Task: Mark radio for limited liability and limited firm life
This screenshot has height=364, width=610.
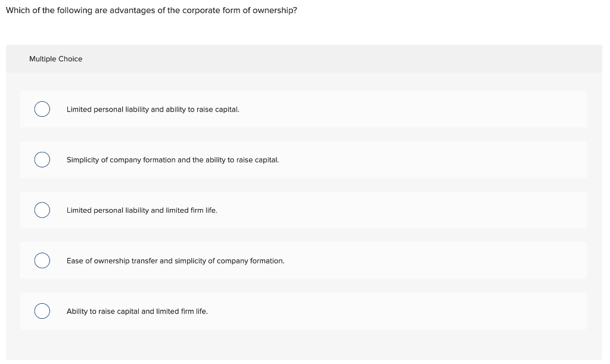Action: [x=42, y=210]
